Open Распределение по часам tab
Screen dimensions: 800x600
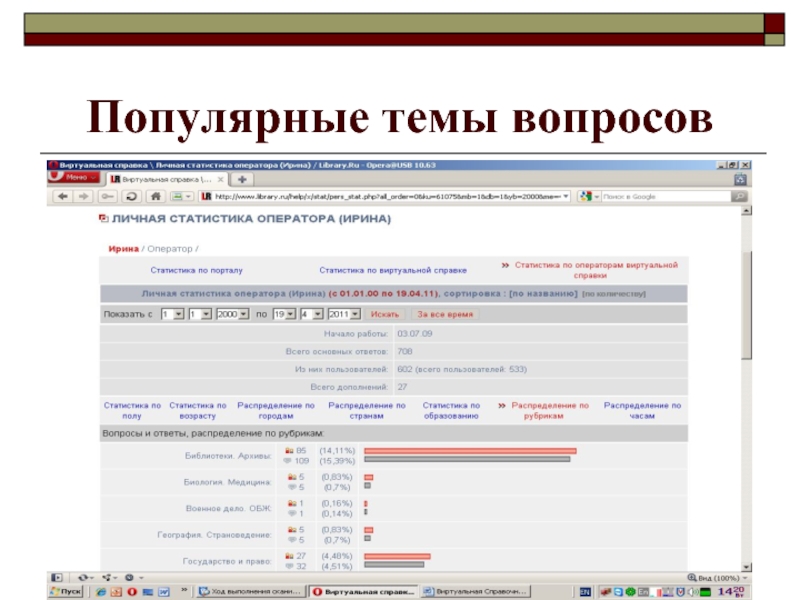[x=642, y=411]
